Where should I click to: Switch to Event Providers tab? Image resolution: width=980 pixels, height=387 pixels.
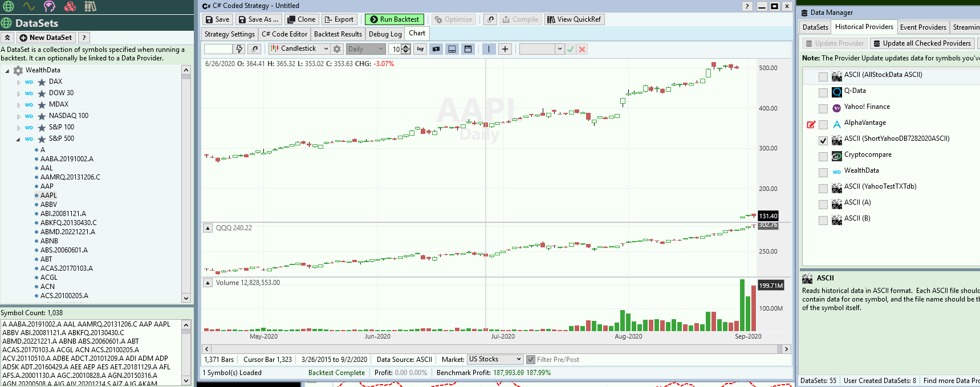tap(923, 27)
